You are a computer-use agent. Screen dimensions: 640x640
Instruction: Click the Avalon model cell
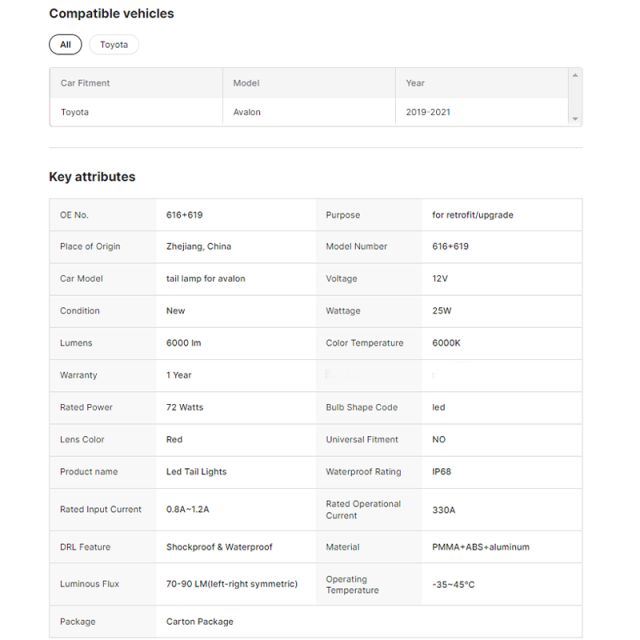click(247, 112)
